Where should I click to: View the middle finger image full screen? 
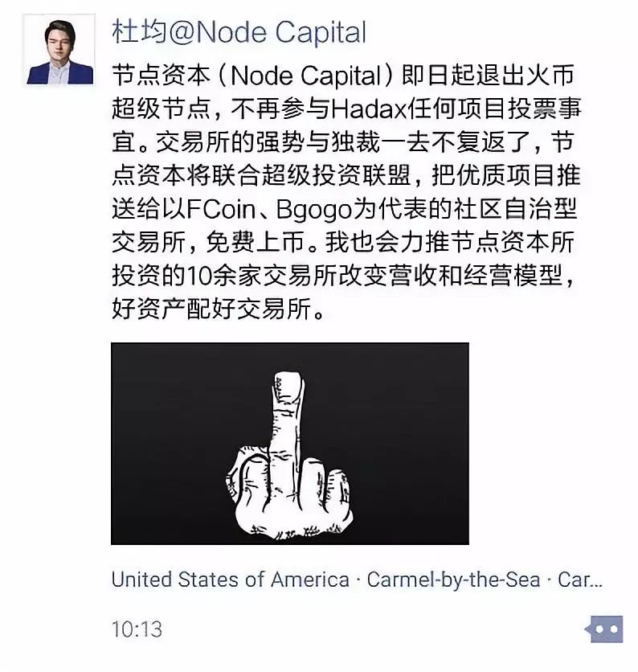tap(289, 444)
